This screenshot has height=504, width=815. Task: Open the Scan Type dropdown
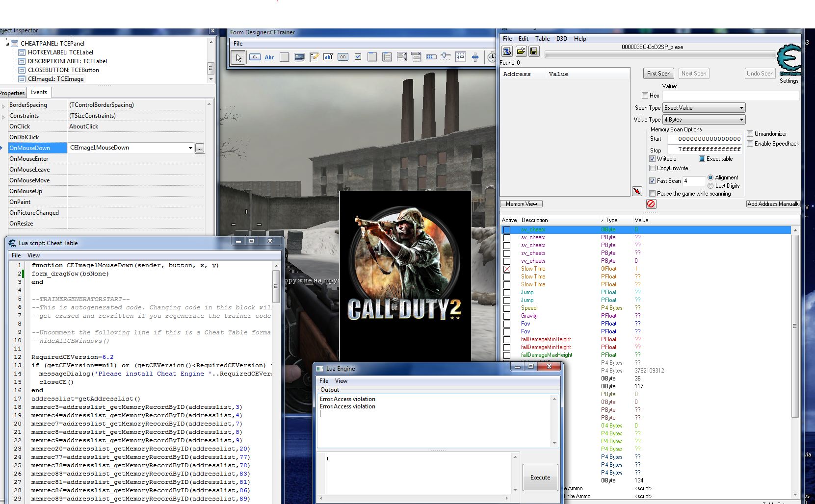704,108
